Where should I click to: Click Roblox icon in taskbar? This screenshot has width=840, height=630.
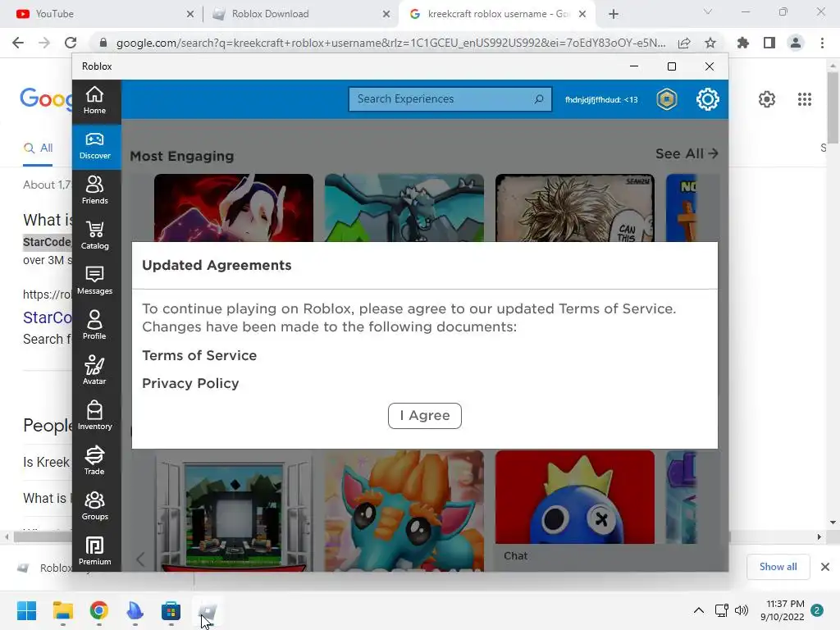pyautogui.click(x=208, y=610)
